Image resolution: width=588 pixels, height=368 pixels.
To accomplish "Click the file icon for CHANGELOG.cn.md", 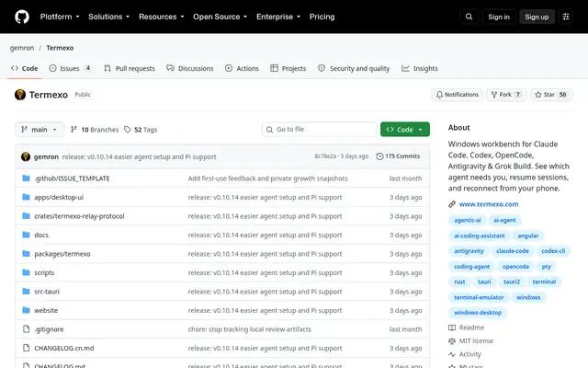I will coord(26,348).
